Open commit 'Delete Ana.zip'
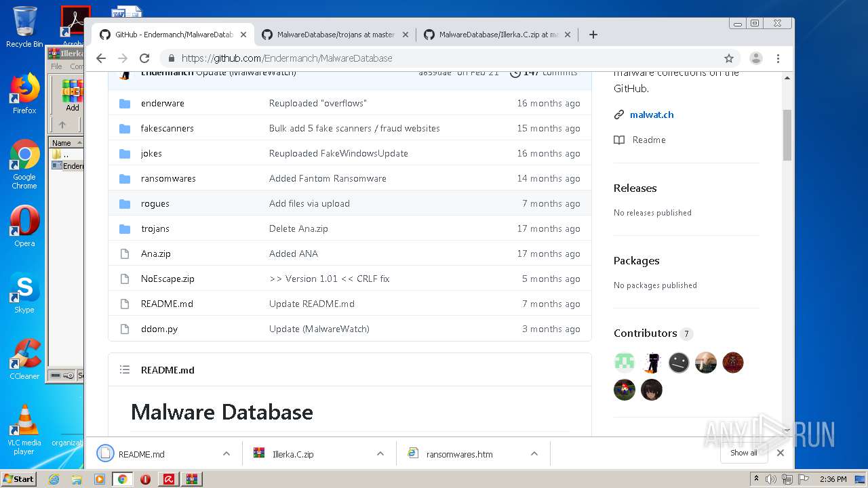The width and height of the screenshot is (868, 488). [298, 228]
